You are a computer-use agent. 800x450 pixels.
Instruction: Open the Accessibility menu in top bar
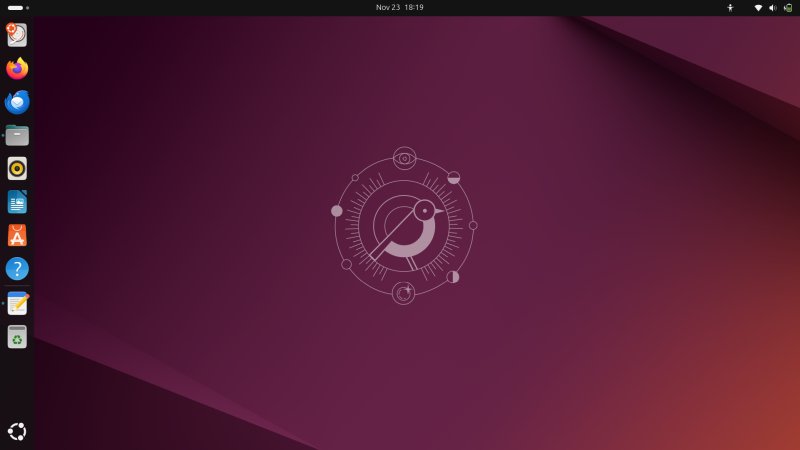tap(730, 7)
